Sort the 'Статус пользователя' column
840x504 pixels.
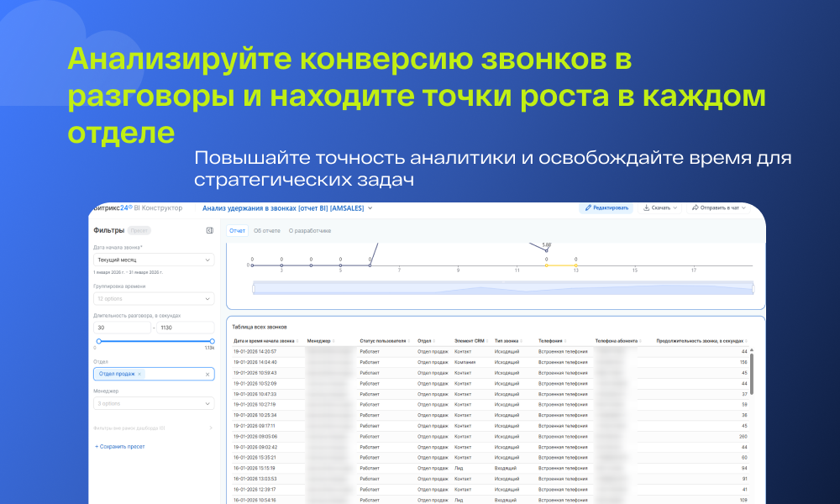408,341
